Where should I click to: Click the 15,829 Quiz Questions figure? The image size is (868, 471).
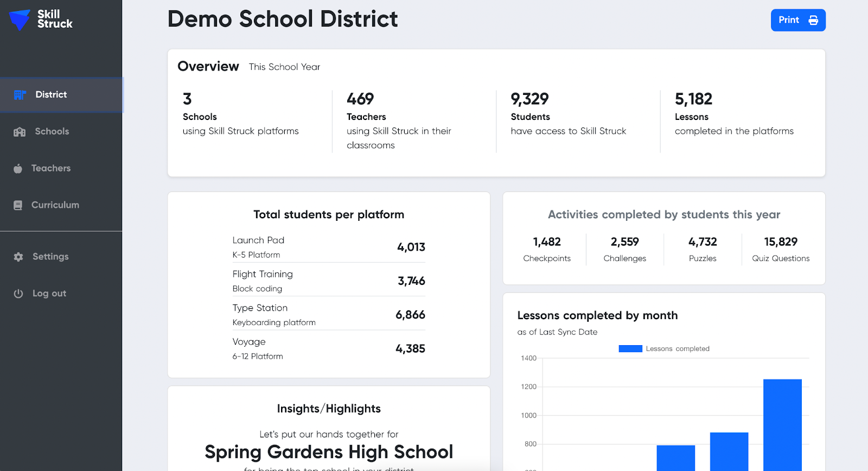coord(781,242)
